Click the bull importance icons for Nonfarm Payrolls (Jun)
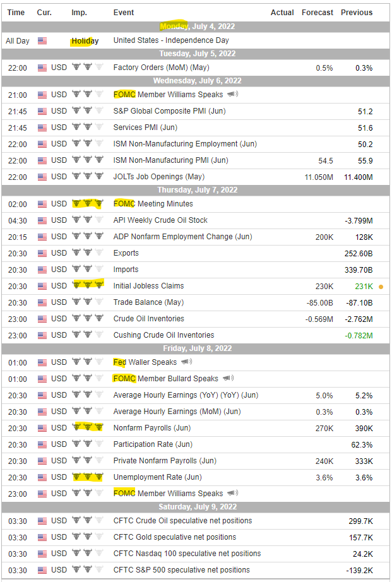Viewport: 392px width, 582px height. (88, 427)
